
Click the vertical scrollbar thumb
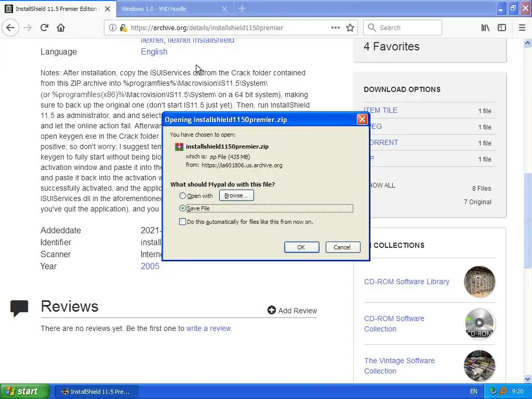[x=528, y=220]
